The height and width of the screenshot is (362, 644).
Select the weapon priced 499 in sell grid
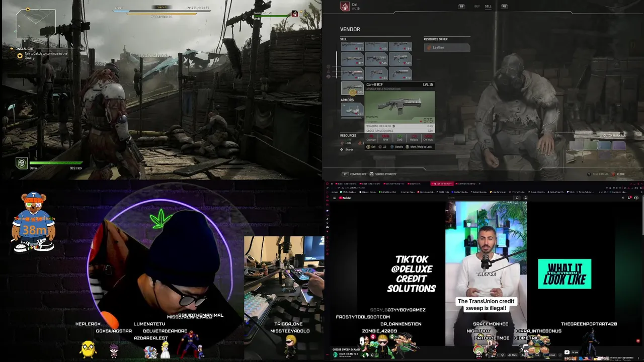[352, 74]
